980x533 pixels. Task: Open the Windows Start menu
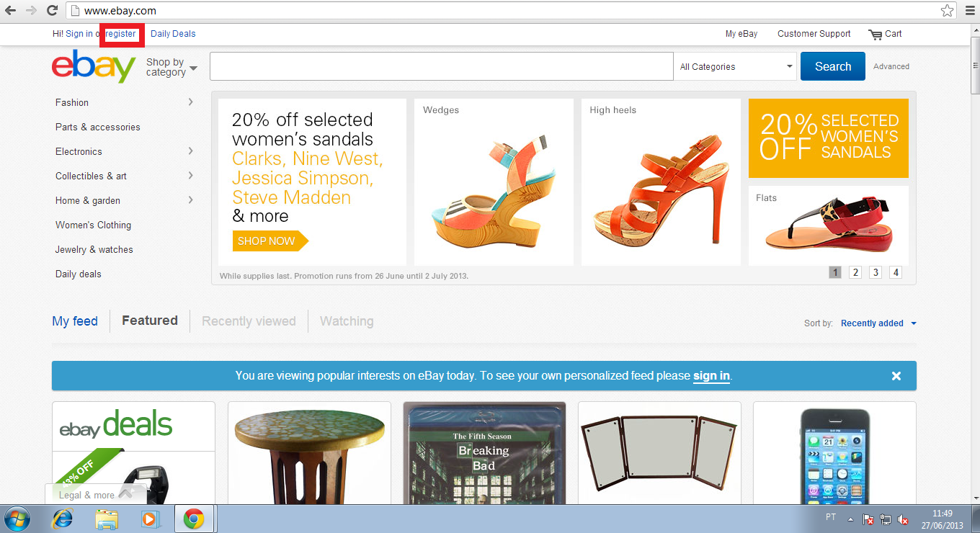point(17,519)
